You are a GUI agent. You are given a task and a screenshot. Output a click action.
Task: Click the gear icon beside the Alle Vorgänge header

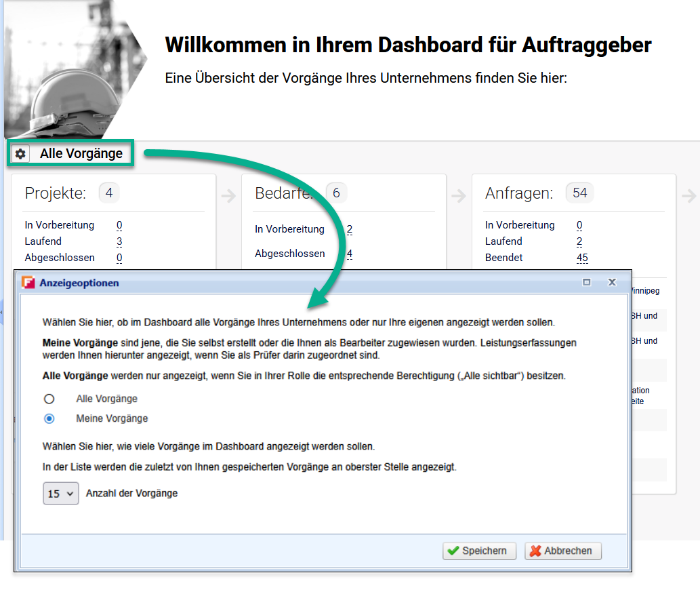click(x=20, y=154)
